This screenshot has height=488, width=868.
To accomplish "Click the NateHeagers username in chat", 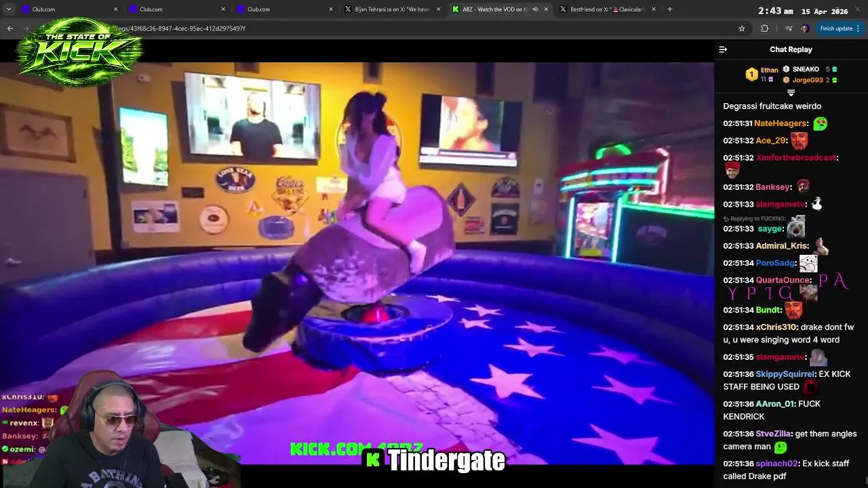I will click(x=781, y=123).
